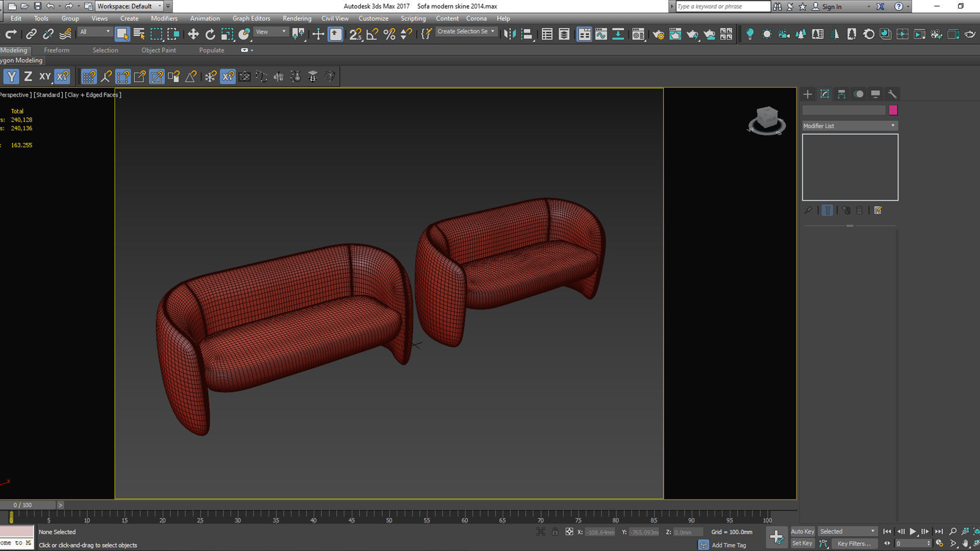Screen dimensions: 980x551
Task: Open Create Selection Set dropdown
Action: pyautogui.click(x=466, y=32)
